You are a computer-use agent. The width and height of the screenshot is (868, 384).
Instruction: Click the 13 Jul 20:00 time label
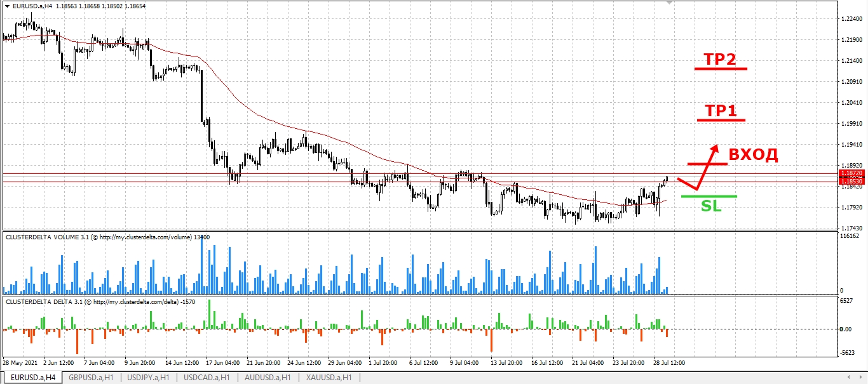(506, 363)
